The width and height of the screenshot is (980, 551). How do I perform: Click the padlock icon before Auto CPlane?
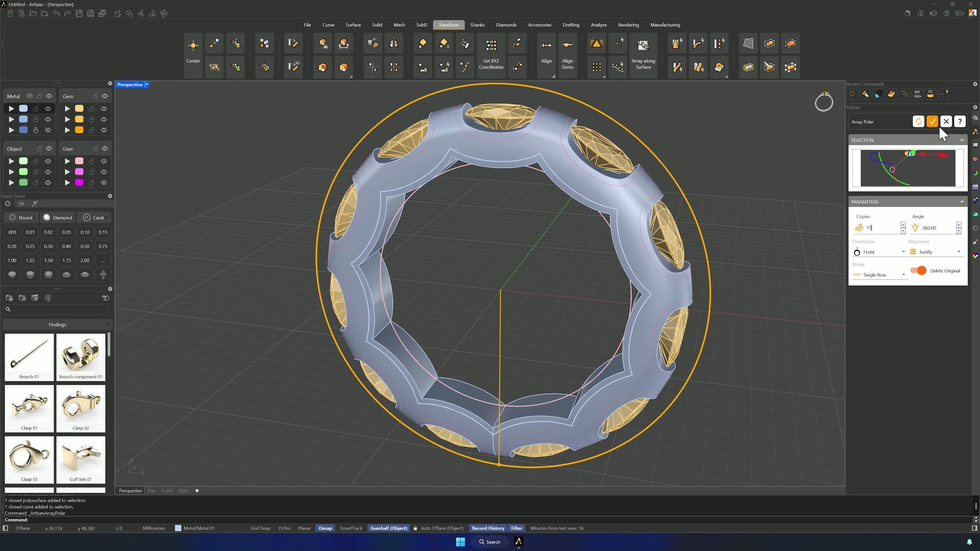(x=415, y=528)
